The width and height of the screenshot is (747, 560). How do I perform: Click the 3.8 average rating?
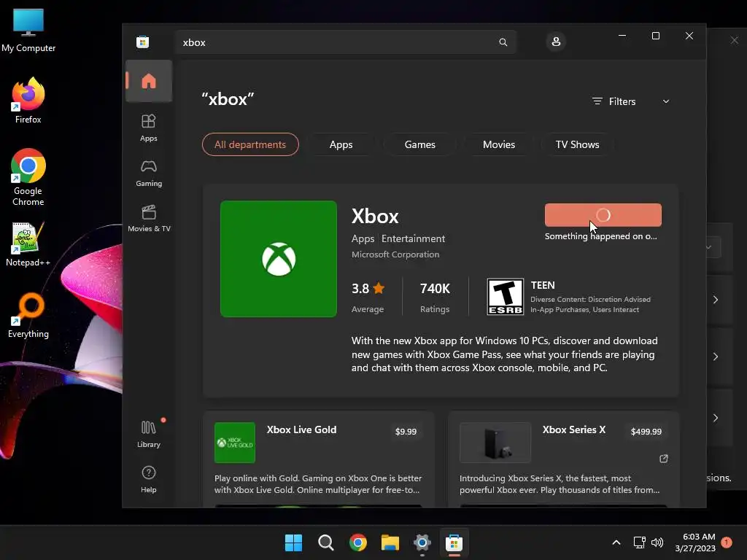[368, 289]
